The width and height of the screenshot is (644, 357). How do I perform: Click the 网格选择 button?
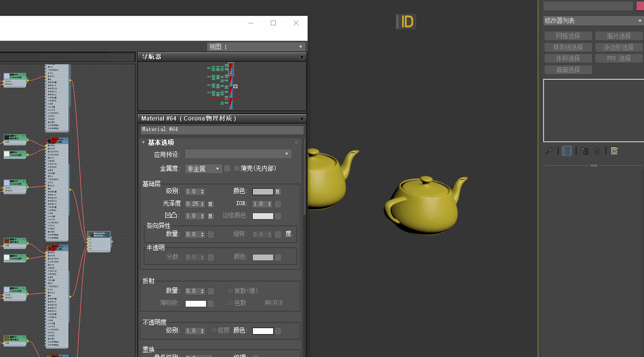point(568,36)
